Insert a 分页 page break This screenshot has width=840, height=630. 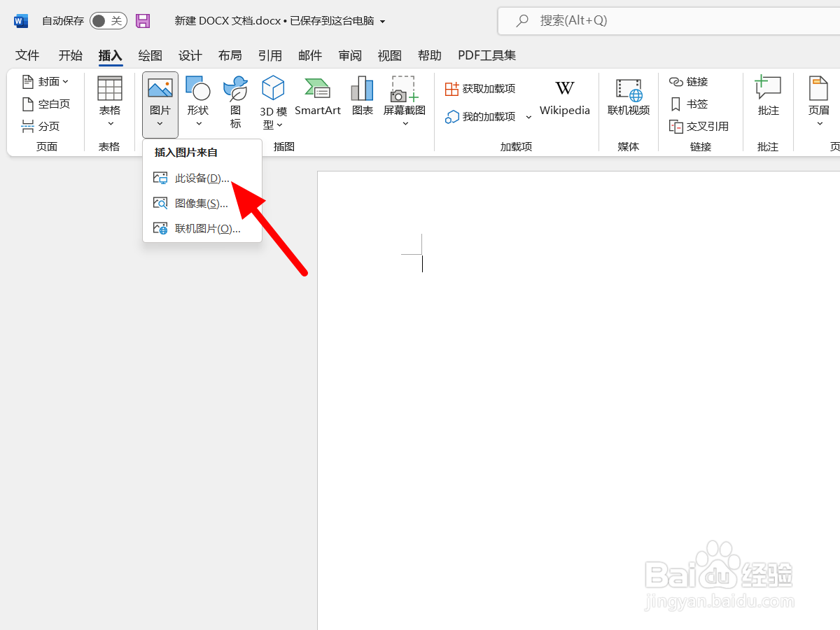coord(41,127)
